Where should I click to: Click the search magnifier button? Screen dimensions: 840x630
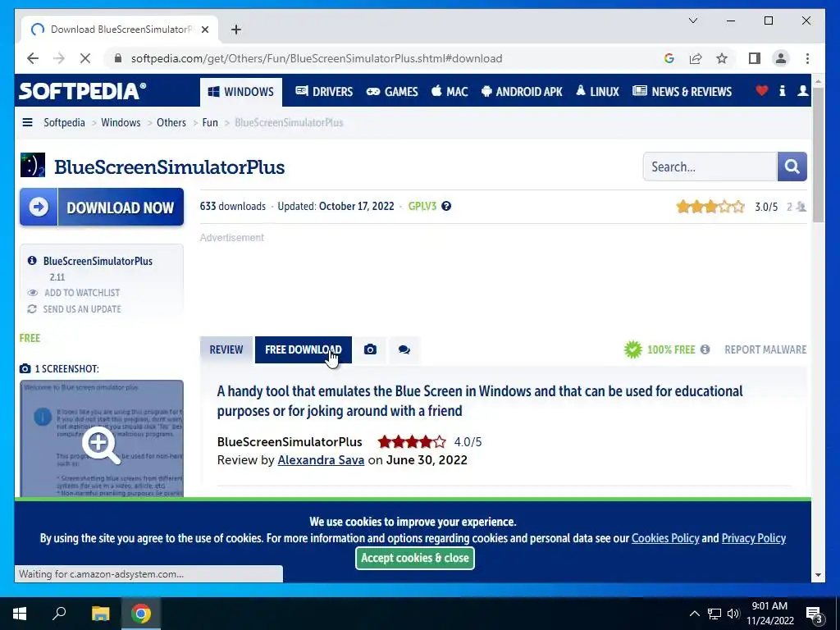click(x=792, y=167)
